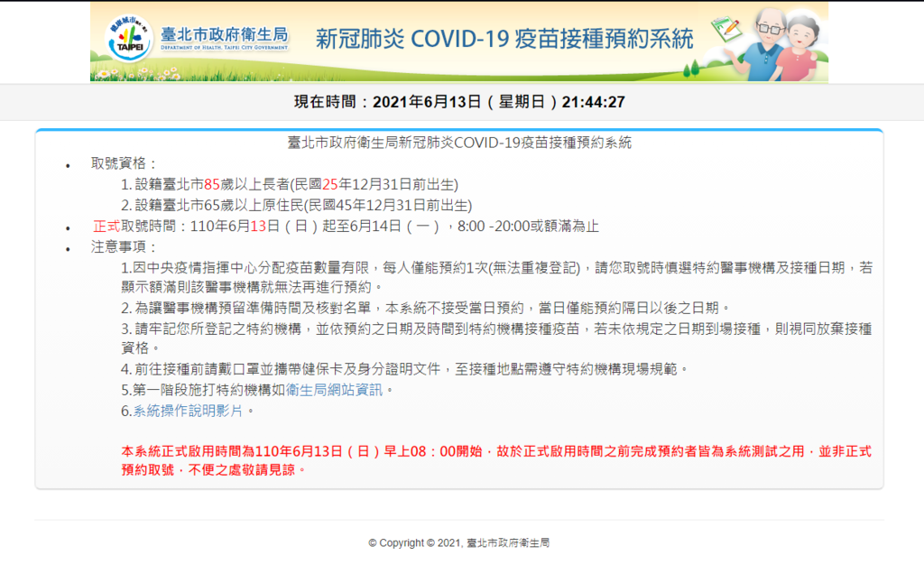Screen dimensions: 924x574
Task: Click the clipboard pencil icon in banner
Action: click(x=726, y=29)
